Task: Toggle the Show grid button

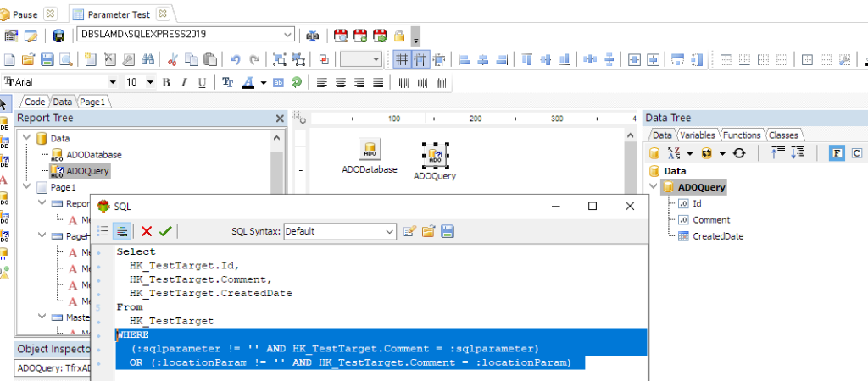Action: tap(402, 59)
